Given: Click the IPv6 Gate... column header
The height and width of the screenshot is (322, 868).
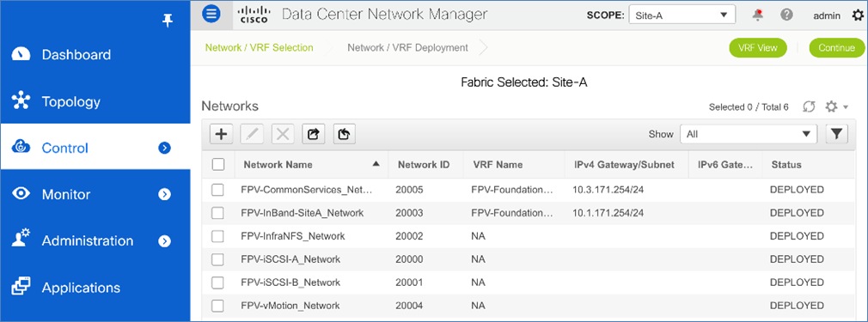Looking at the screenshot, I should (x=725, y=164).
